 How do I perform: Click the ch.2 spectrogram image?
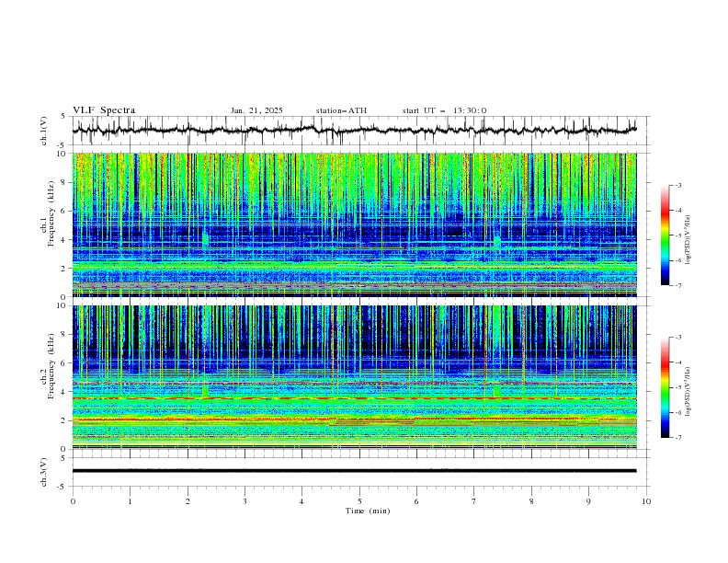[354, 377]
